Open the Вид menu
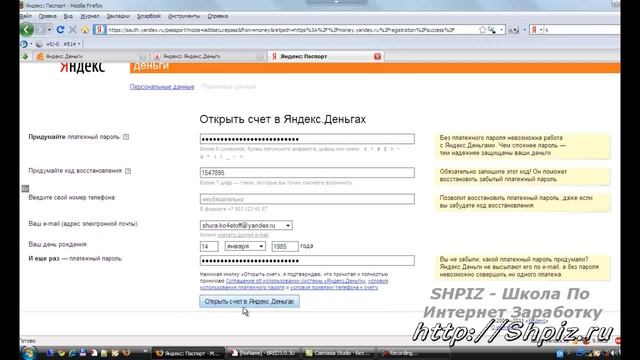 pos(68,16)
